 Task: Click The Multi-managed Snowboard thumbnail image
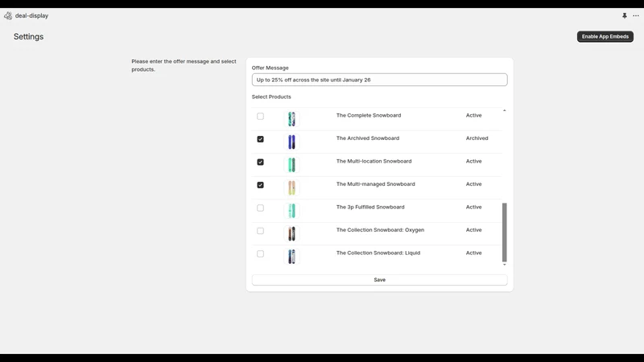pos(291,188)
